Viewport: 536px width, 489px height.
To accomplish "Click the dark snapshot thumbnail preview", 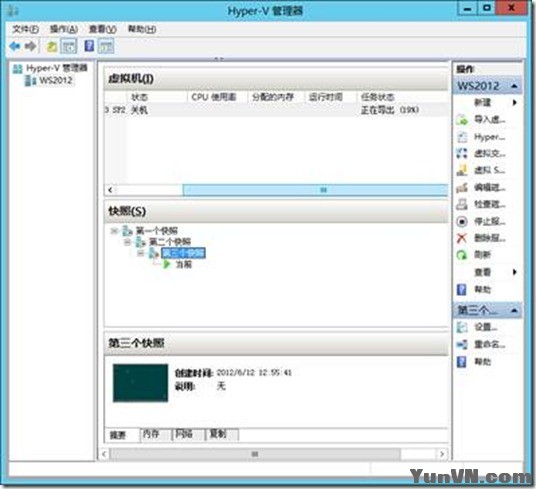I will click(x=140, y=383).
